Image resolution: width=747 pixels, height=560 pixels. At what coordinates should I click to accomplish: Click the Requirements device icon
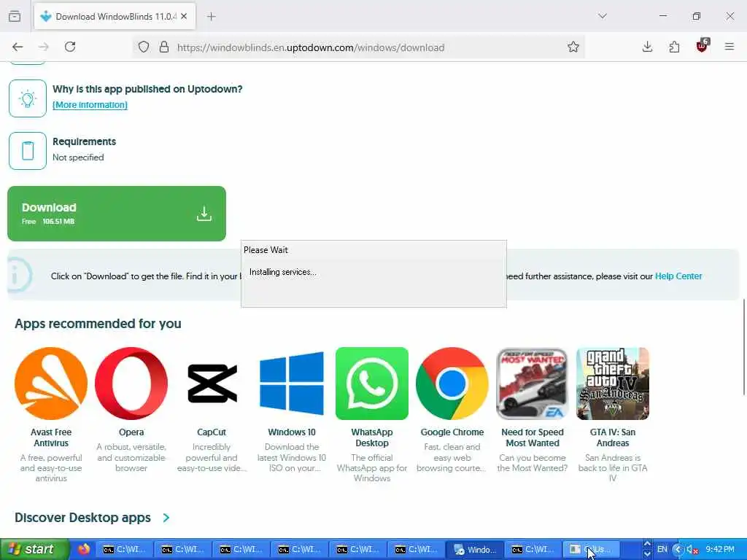[28, 151]
